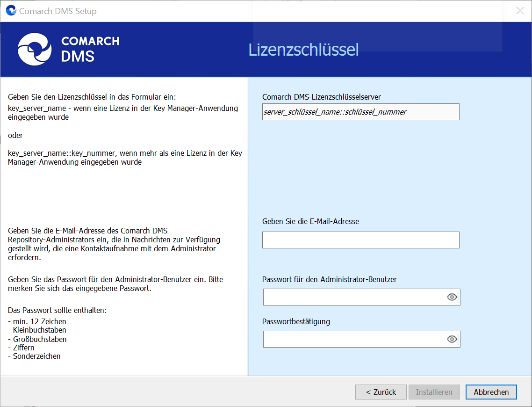Show the administrator password with the eye icon
This screenshot has height=407, width=532.
click(x=452, y=297)
